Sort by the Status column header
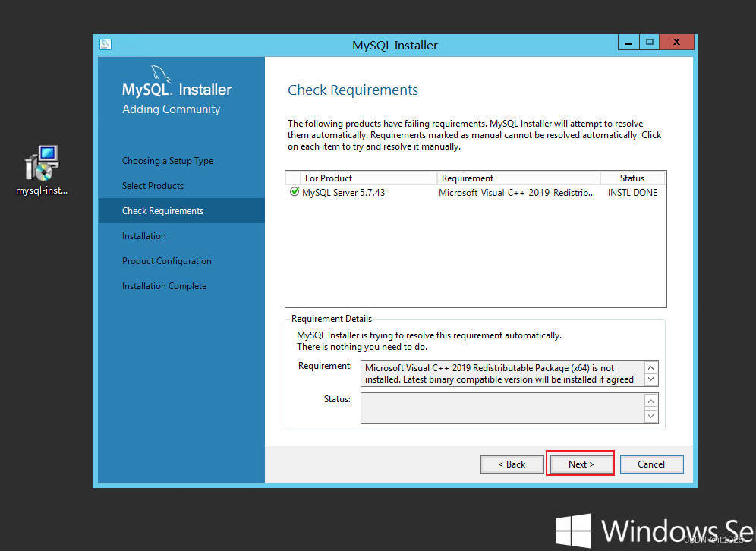This screenshot has height=551, width=756. pyautogui.click(x=632, y=178)
